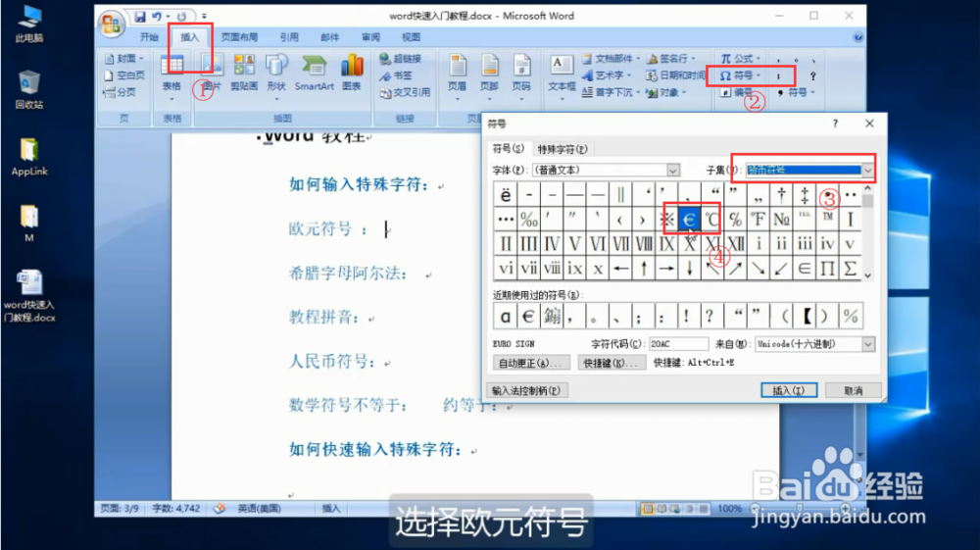Image resolution: width=980 pixels, height=550 pixels.
Task: Insert a chart (图表)
Action: pos(352,74)
